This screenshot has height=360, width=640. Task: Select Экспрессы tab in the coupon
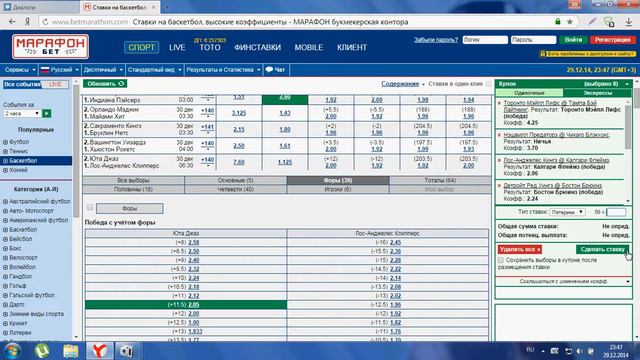[x=598, y=93]
